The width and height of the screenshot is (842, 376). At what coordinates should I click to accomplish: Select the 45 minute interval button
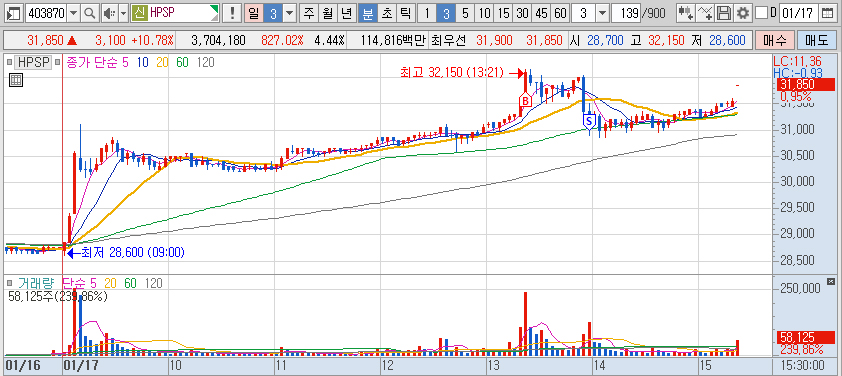[541, 13]
